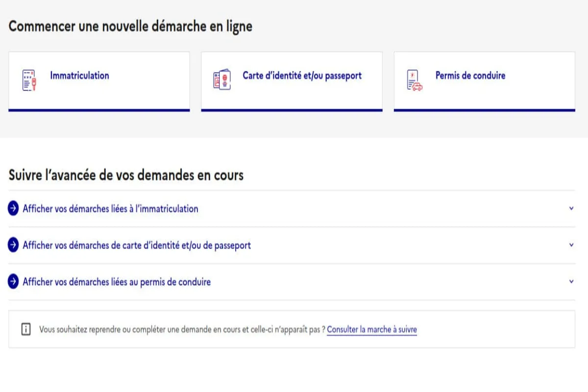Open the Carte d'identité et/ou passeport card
This screenshot has width=588, height=392.
[x=292, y=80]
